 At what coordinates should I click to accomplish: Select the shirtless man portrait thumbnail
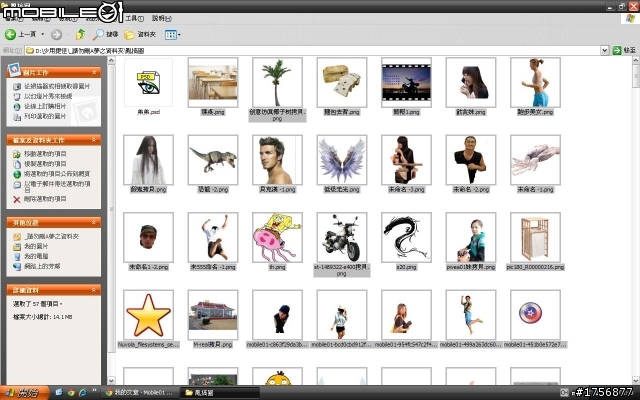pos(277,160)
